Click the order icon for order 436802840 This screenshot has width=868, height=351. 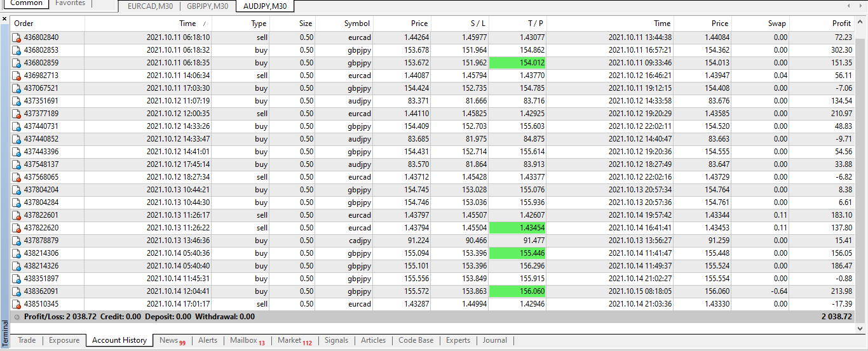[x=17, y=37]
